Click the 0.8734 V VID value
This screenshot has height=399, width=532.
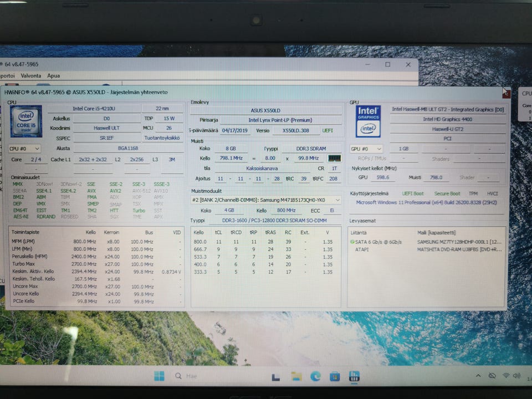(x=171, y=272)
